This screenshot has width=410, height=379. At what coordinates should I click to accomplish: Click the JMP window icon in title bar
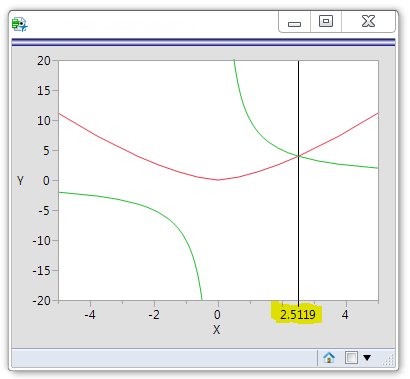(x=20, y=24)
